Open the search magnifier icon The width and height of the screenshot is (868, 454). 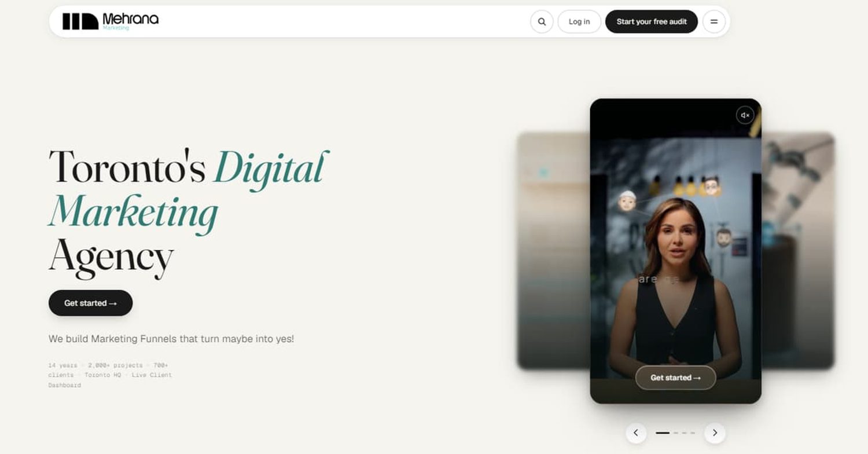[x=542, y=22]
